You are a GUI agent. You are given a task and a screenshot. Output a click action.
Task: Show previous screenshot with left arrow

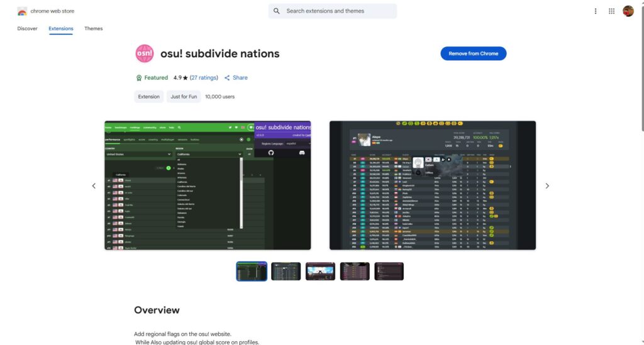click(94, 186)
